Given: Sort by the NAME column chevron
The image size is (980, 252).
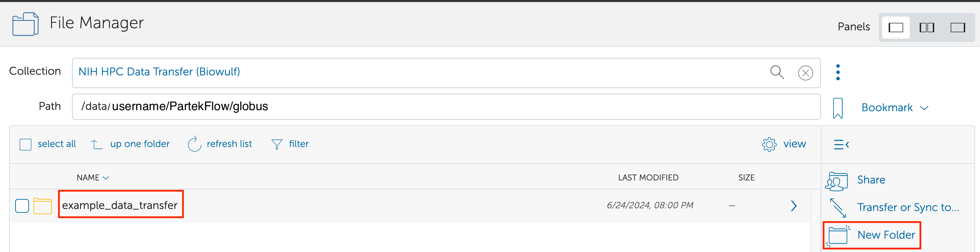Looking at the screenshot, I should tap(106, 178).
